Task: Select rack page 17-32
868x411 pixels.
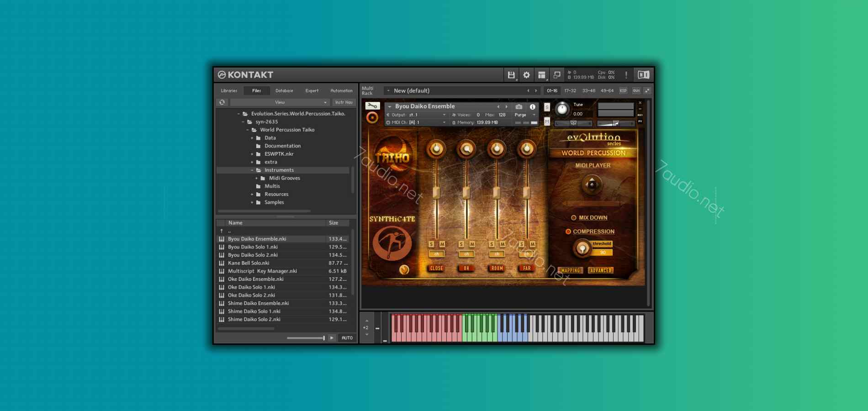Action: click(x=570, y=90)
